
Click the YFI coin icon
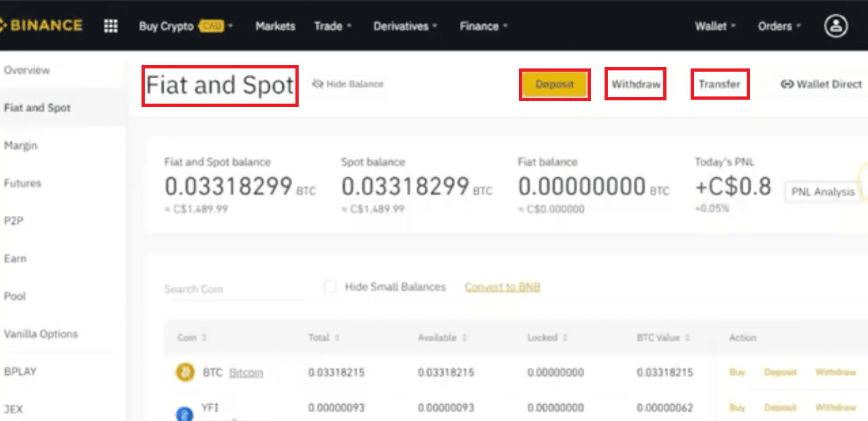pyautogui.click(x=185, y=413)
